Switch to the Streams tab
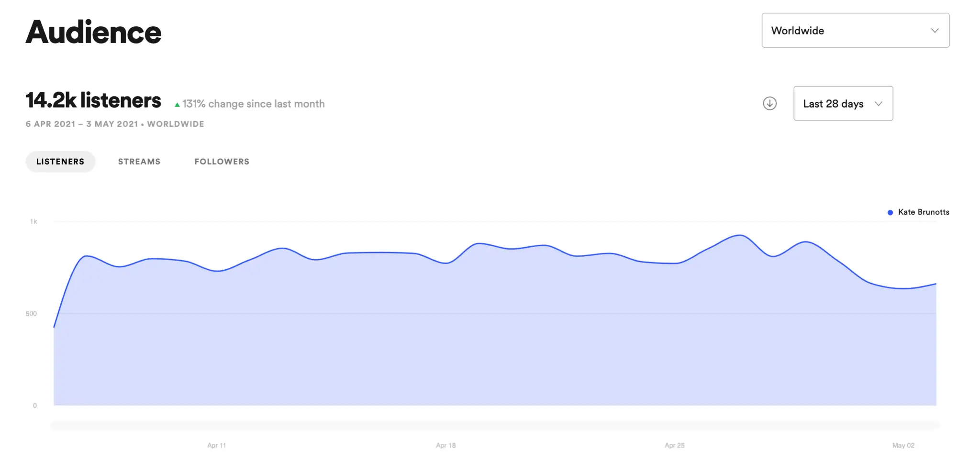This screenshot has width=980, height=461. pyautogui.click(x=139, y=162)
